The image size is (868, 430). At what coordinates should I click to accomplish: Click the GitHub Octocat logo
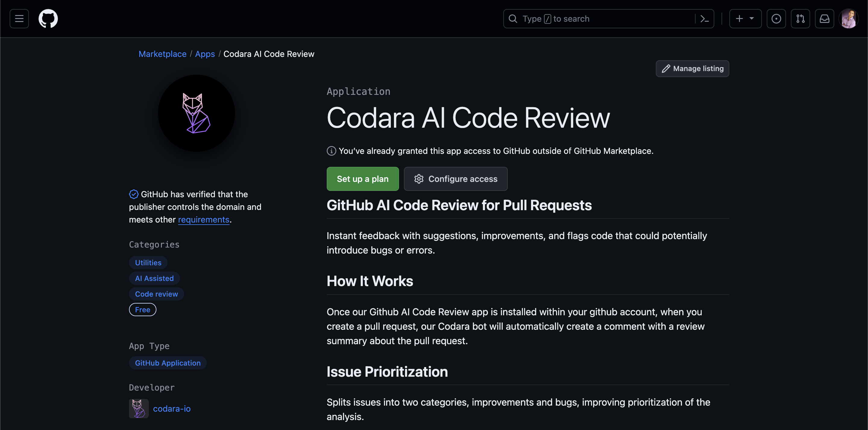click(x=48, y=19)
